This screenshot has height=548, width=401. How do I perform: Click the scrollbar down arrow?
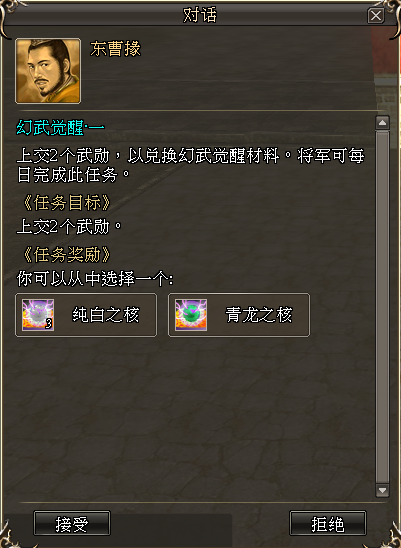(382, 490)
